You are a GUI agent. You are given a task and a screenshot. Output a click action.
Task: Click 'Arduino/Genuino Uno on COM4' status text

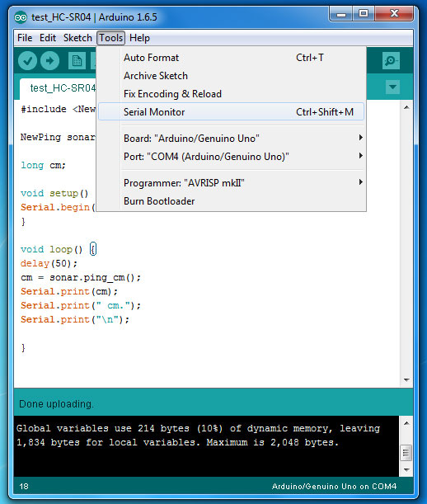click(x=334, y=487)
